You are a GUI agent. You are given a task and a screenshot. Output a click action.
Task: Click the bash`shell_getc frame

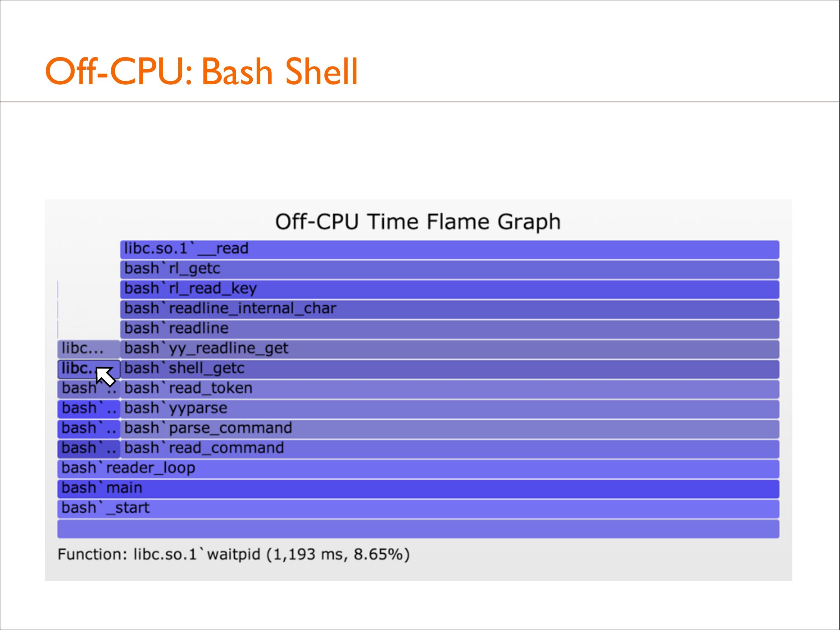click(x=450, y=369)
